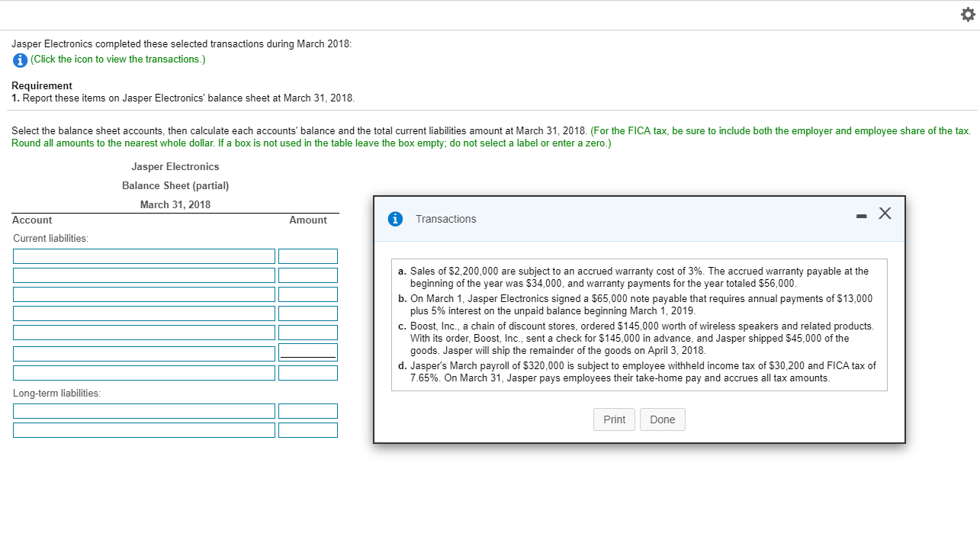Viewport: 980px width, 540px height.
Task: Click transaction d about March payroll
Action: pyautogui.click(x=638, y=371)
